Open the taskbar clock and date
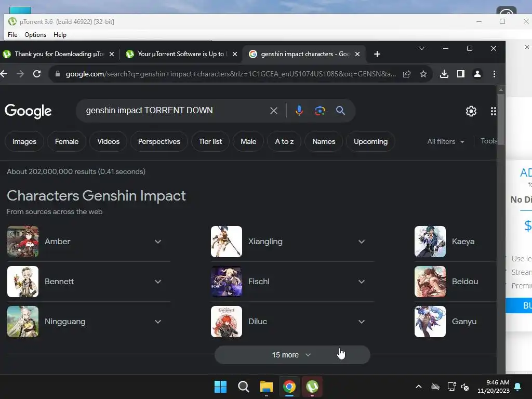This screenshot has width=532, height=399. pos(494,387)
